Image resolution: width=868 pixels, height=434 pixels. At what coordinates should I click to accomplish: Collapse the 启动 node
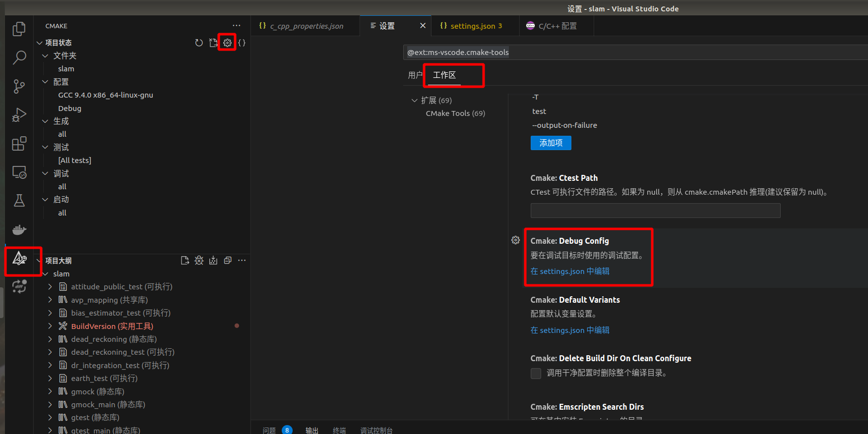(45, 199)
